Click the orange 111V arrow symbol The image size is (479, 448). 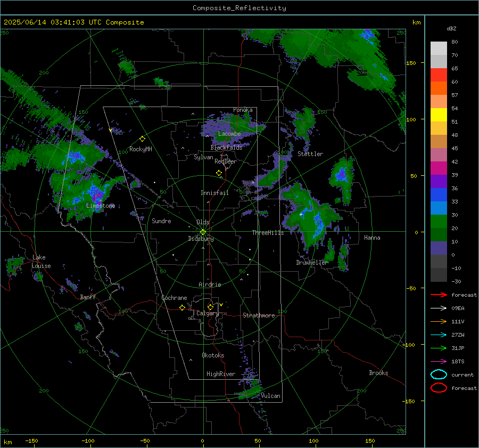(x=439, y=321)
